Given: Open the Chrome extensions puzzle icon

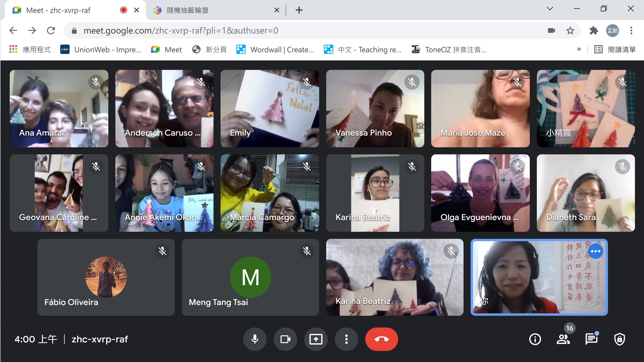Looking at the screenshot, I should (x=594, y=31).
